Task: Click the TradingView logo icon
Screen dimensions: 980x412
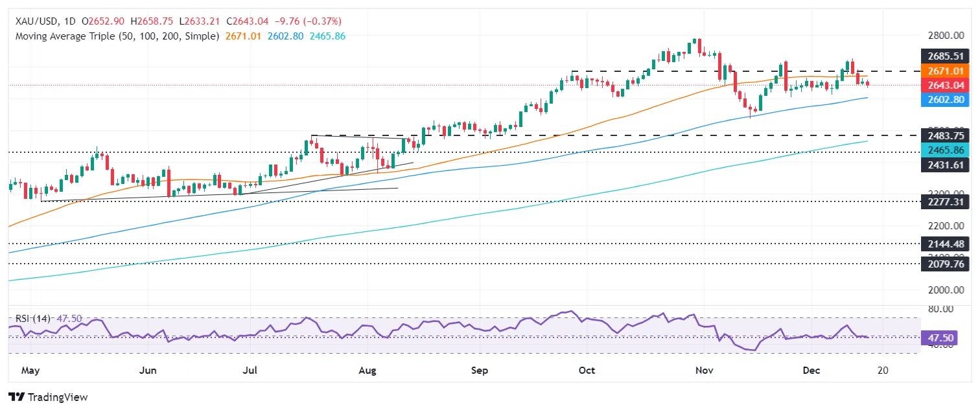Action: [x=16, y=396]
